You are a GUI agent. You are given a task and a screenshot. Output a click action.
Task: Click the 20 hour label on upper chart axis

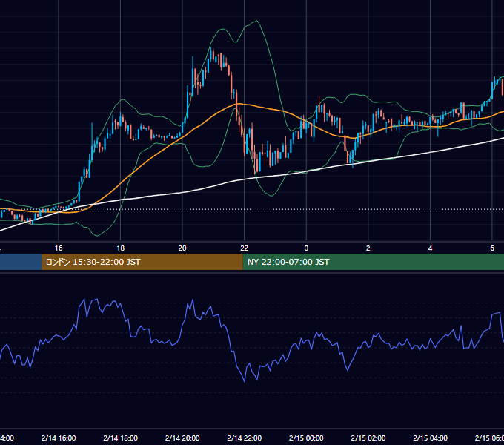(182, 248)
